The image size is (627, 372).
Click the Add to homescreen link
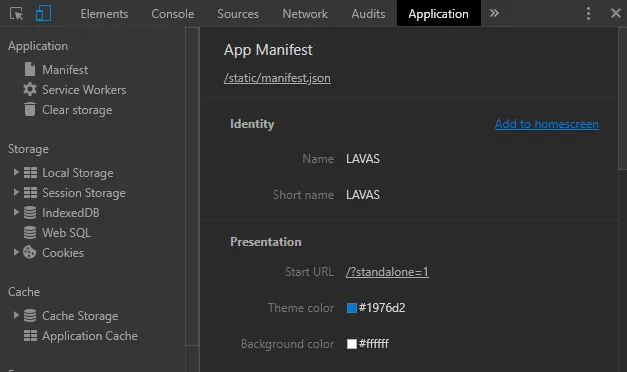pyautogui.click(x=547, y=124)
